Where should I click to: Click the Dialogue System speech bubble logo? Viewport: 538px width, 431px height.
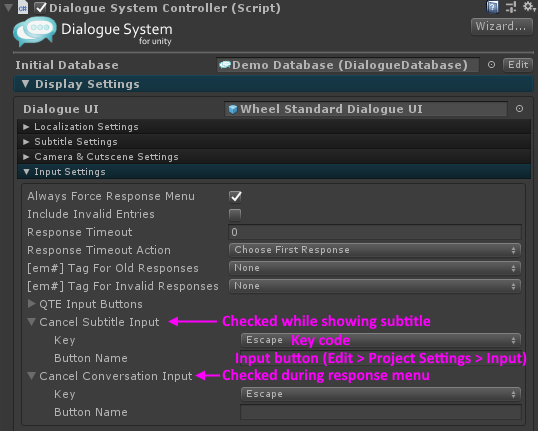(x=34, y=32)
